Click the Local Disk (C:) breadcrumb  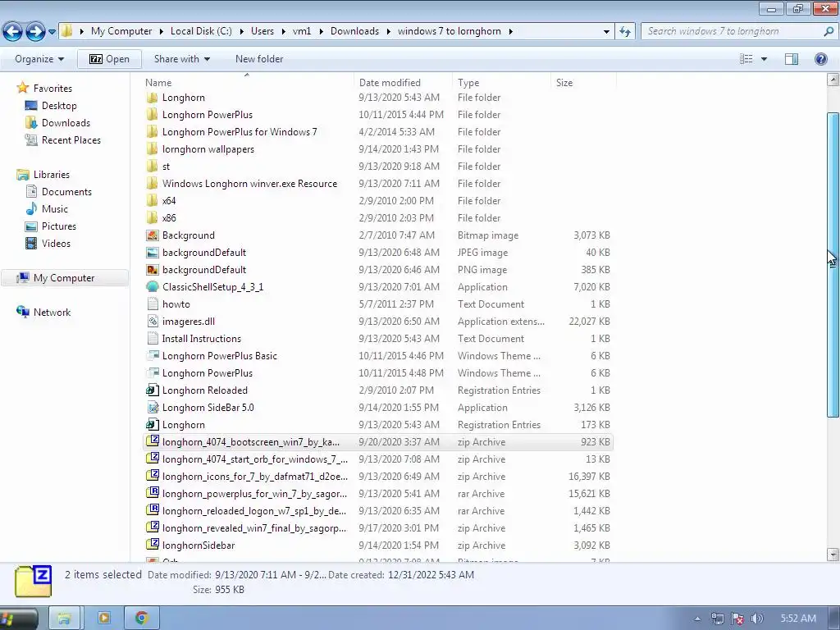click(201, 31)
